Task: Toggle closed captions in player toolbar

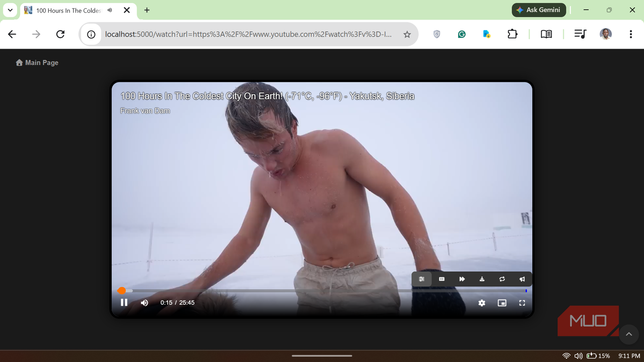Action: 442,279
